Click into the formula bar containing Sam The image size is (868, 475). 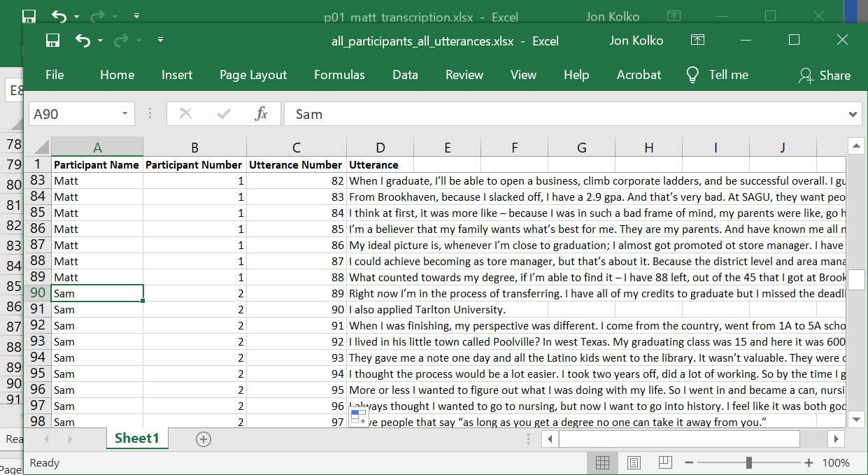tap(565, 114)
